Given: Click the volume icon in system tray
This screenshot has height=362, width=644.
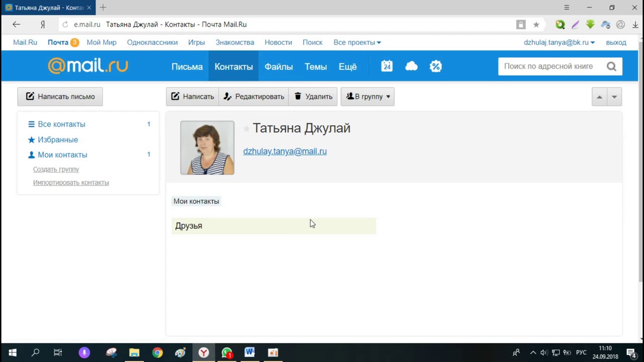Looking at the screenshot, I should point(544,352).
